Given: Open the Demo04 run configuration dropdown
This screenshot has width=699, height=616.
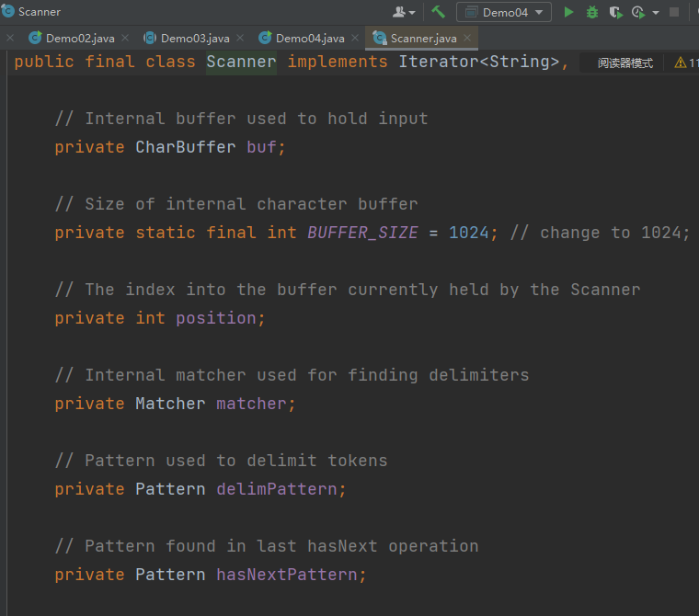Looking at the screenshot, I should (504, 12).
